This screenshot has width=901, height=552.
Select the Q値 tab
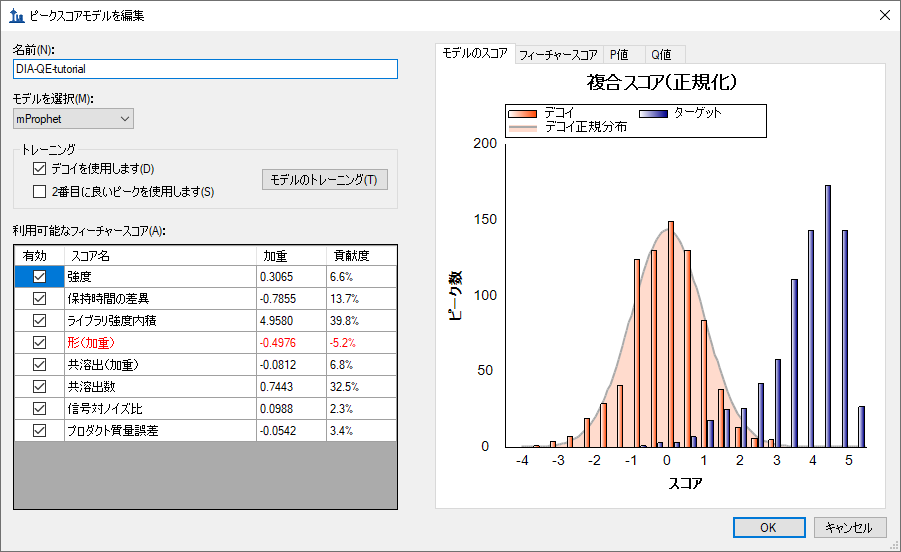pyautogui.click(x=661, y=55)
